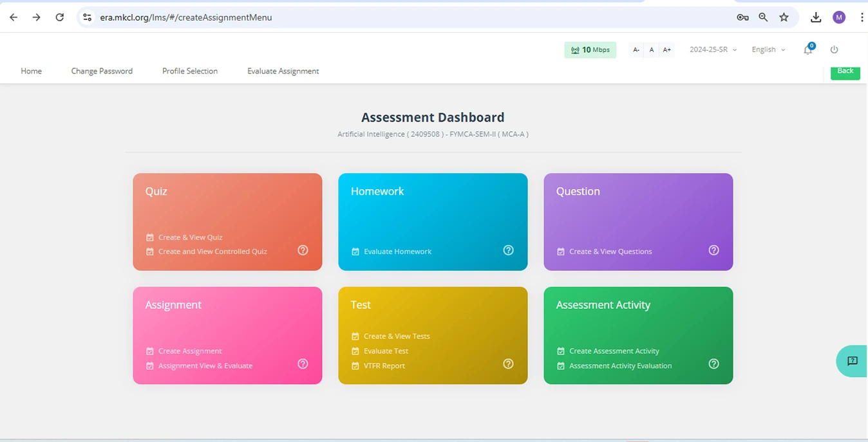Increase font size with A+ button
This screenshot has height=442, width=868.
coord(667,50)
